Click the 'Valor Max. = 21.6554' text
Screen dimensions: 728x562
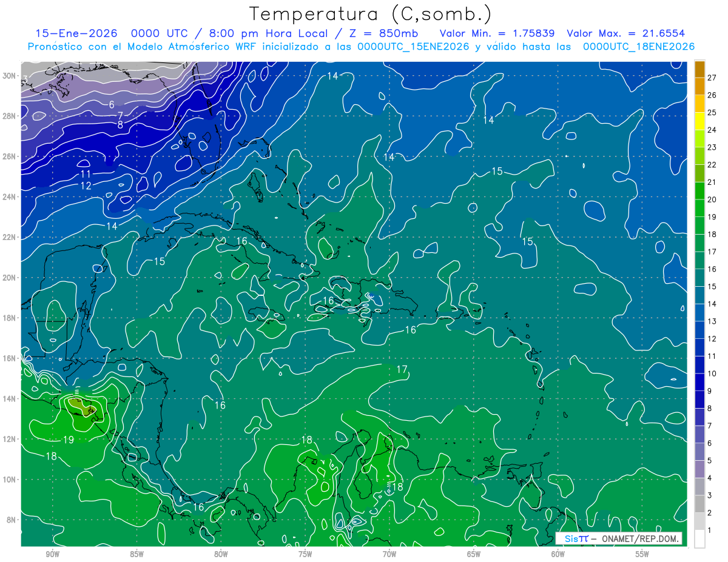pyautogui.click(x=627, y=33)
